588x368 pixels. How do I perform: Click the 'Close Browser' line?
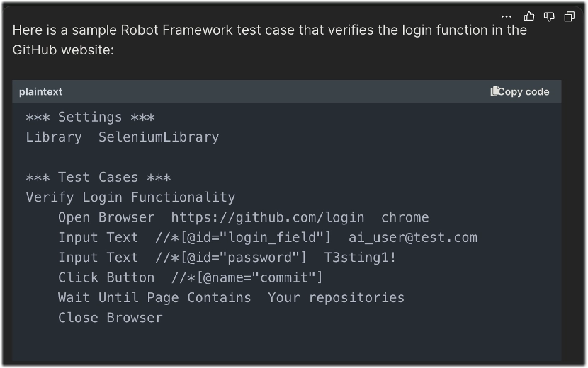tap(111, 318)
